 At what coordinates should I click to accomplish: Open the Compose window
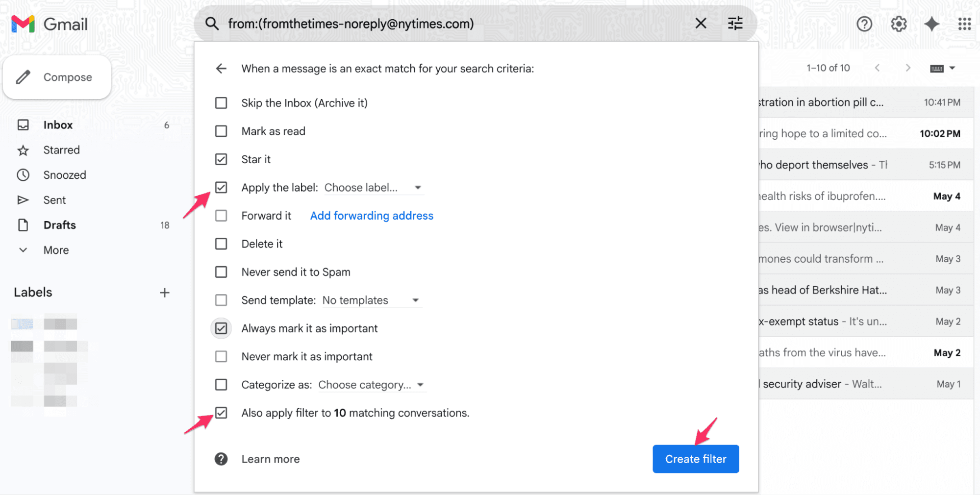57,77
